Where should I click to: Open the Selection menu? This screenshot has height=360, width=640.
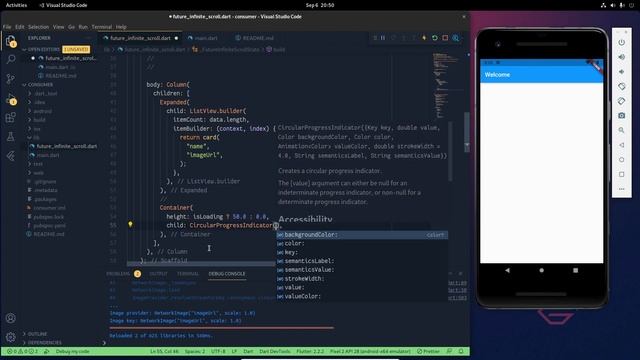(38, 27)
